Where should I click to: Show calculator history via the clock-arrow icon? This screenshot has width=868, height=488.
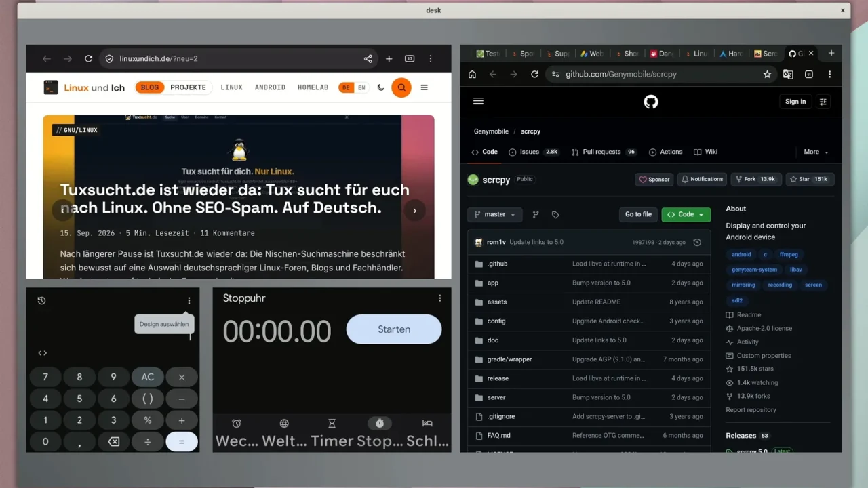click(x=41, y=300)
